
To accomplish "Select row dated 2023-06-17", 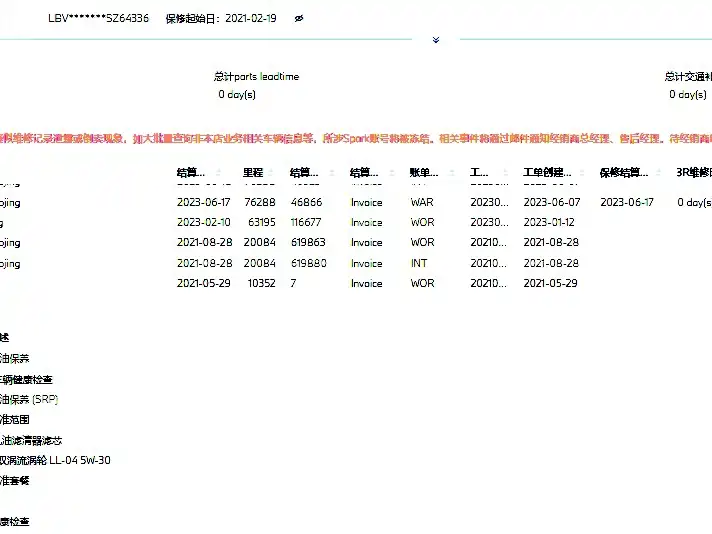I will point(356,202).
